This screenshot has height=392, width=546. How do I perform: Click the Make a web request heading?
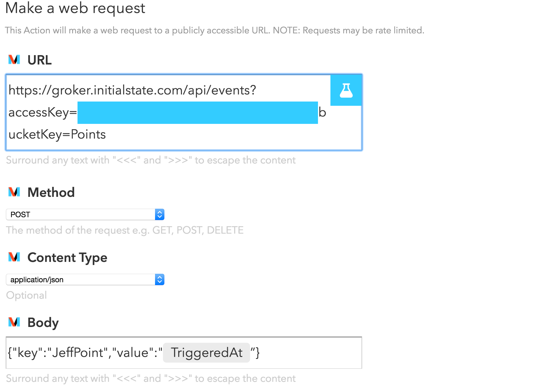click(75, 8)
